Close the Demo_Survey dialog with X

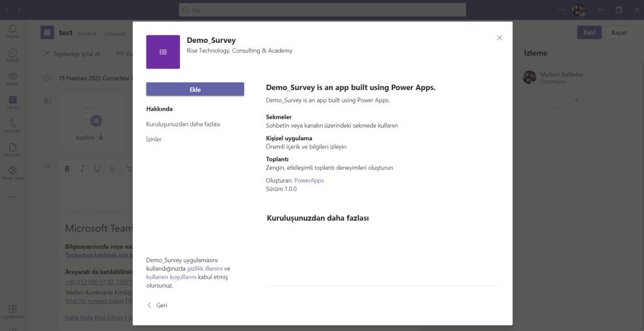coord(499,38)
